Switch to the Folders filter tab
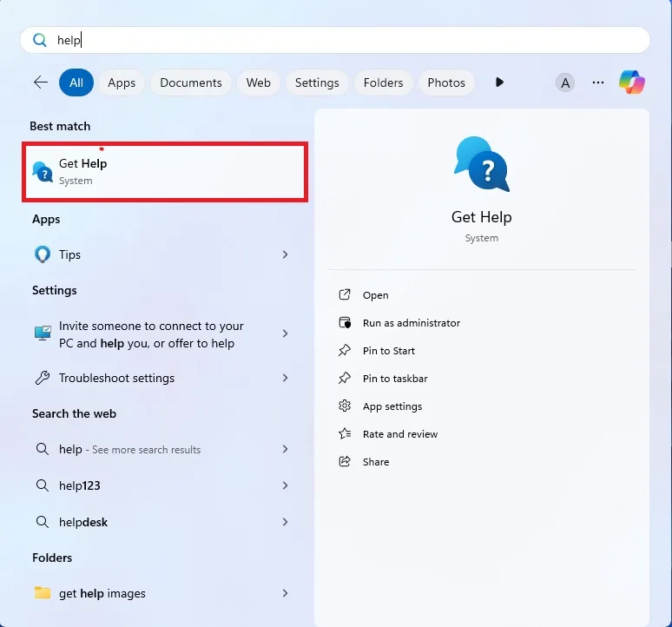The height and width of the screenshot is (627, 672). point(383,82)
